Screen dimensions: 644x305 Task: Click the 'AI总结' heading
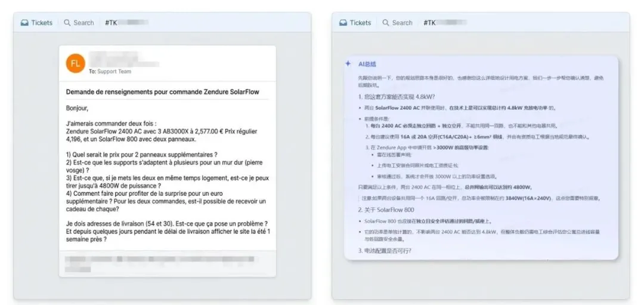click(367, 64)
